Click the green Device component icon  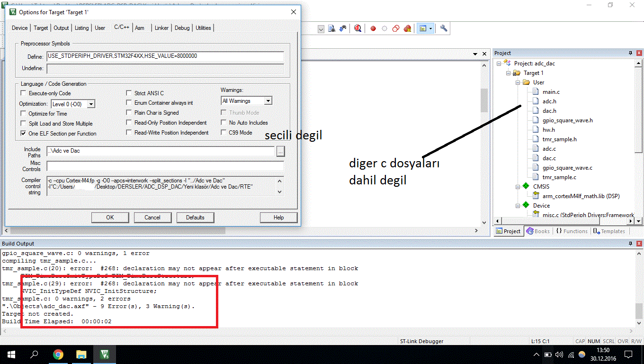(x=526, y=205)
